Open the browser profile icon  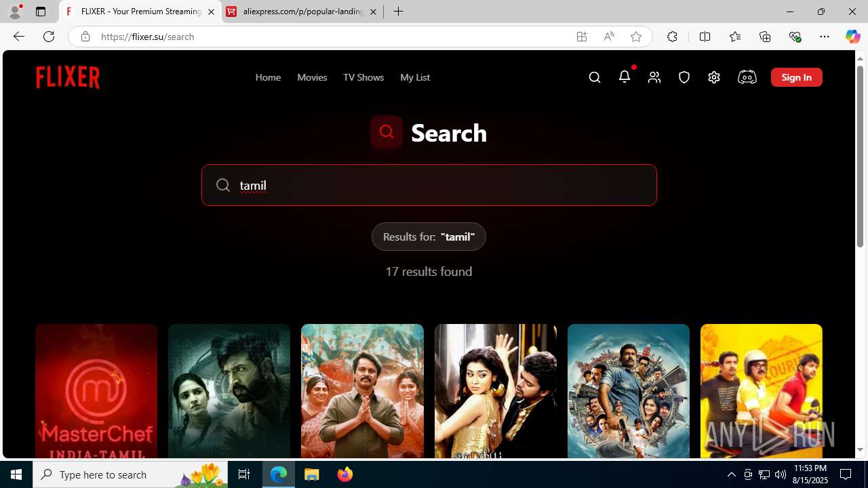(x=14, y=12)
